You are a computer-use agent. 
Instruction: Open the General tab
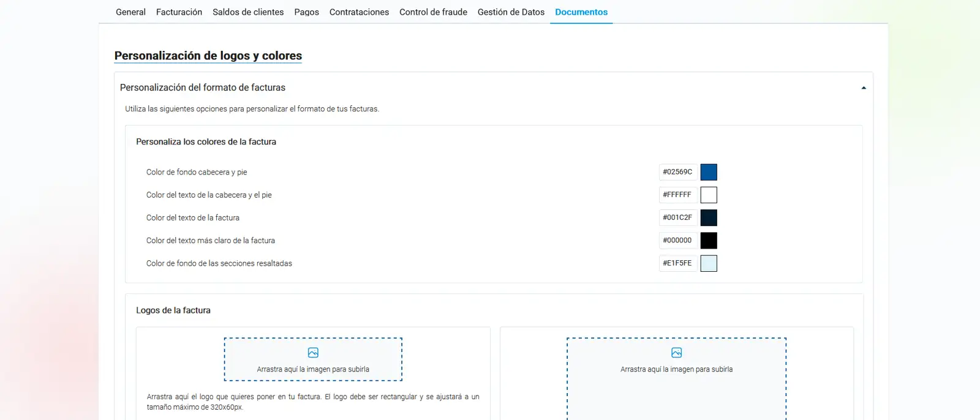130,12
